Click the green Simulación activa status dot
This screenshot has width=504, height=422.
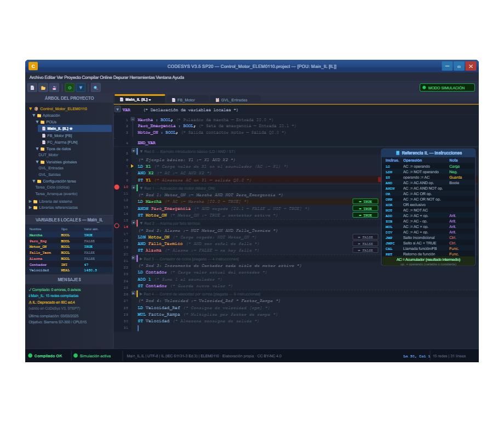76,356
